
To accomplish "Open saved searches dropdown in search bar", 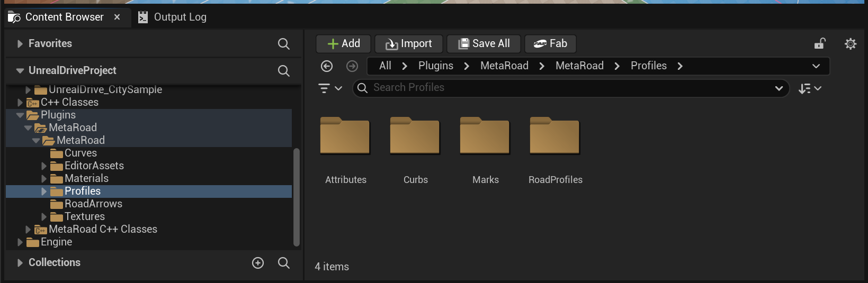I will pyautogui.click(x=779, y=88).
